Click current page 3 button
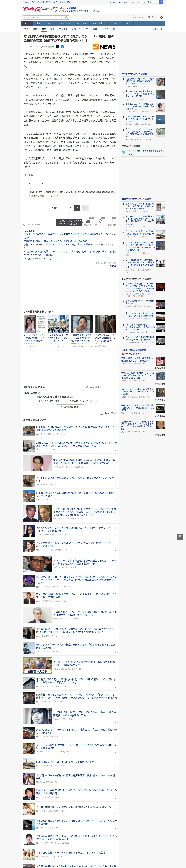This screenshot has width=186, height=868. click(x=77, y=208)
